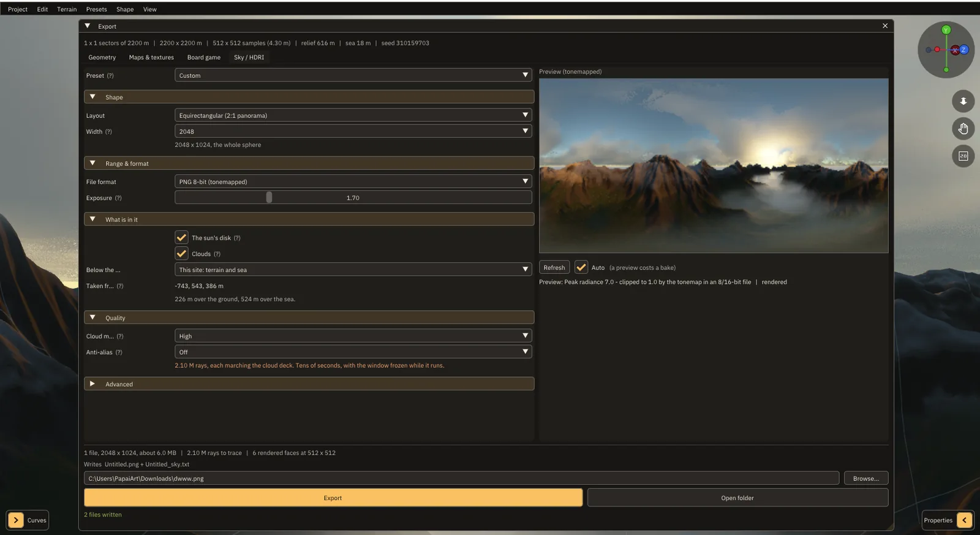The image size is (980, 535).
Task: Click the vertical zoom arrows viewport button
Action: tap(963, 101)
